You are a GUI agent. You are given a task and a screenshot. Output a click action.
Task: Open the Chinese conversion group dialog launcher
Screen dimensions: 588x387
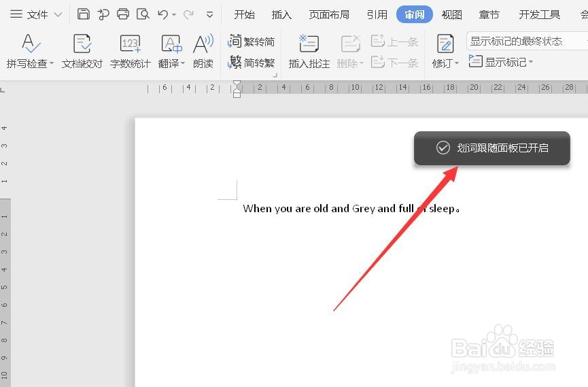[x=275, y=75]
